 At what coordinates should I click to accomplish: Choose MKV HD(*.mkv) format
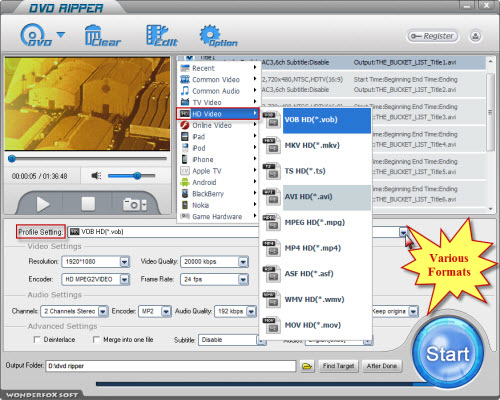point(317,146)
